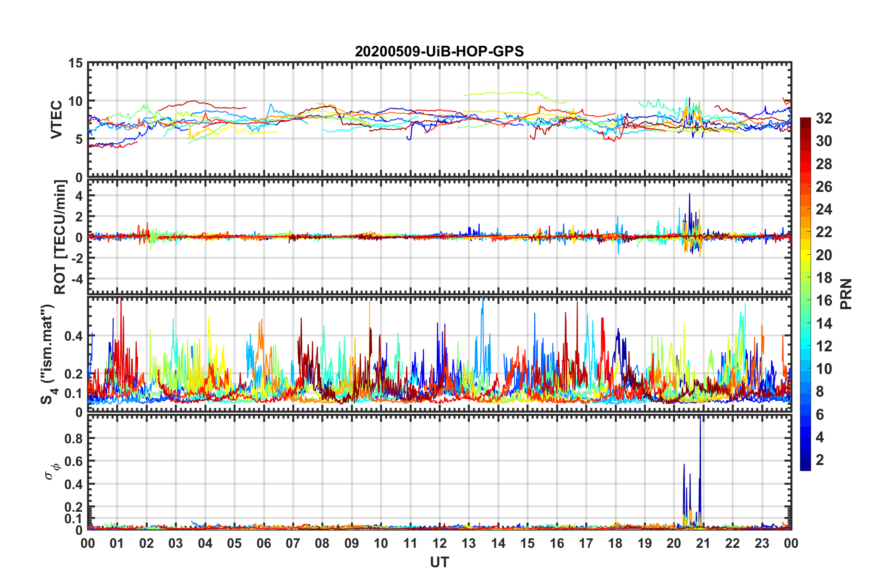
Task: Select the VTEC y-axis label
Action: pyautogui.click(x=56, y=119)
